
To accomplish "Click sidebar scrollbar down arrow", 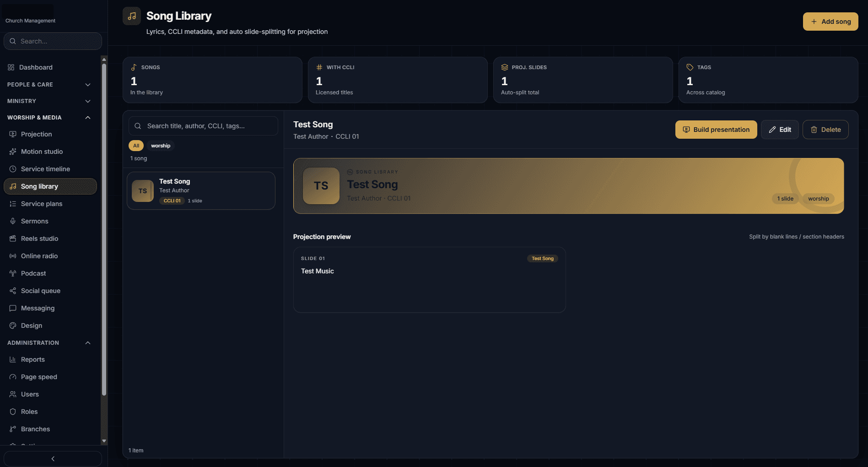I will pos(104,441).
